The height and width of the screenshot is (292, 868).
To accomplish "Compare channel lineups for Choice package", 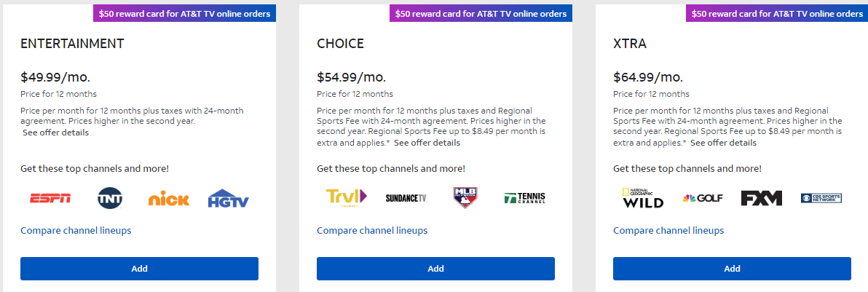I will click(372, 231).
